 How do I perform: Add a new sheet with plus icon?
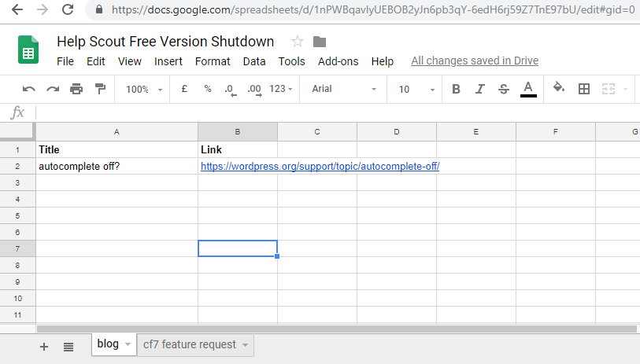pos(44,347)
